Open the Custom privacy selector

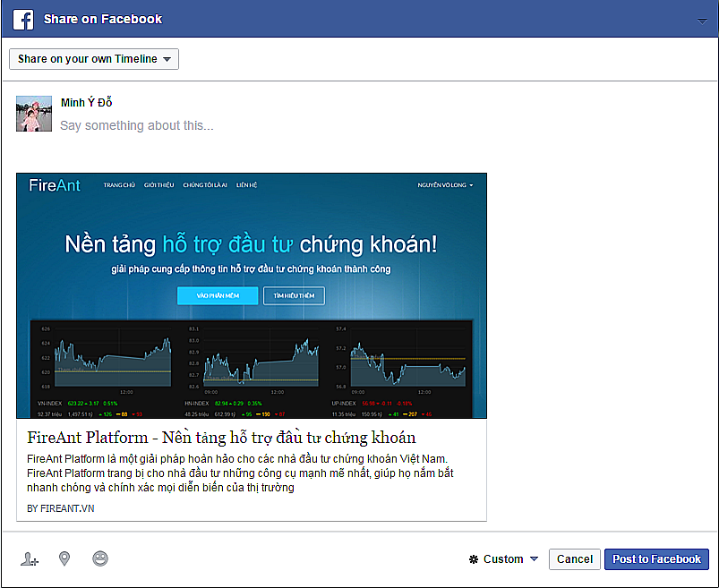click(x=503, y=559)
